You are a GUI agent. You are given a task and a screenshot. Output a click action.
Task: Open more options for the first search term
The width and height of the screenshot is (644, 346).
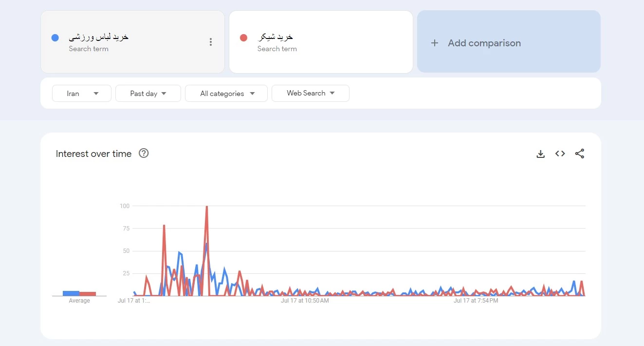coord(210,42)
